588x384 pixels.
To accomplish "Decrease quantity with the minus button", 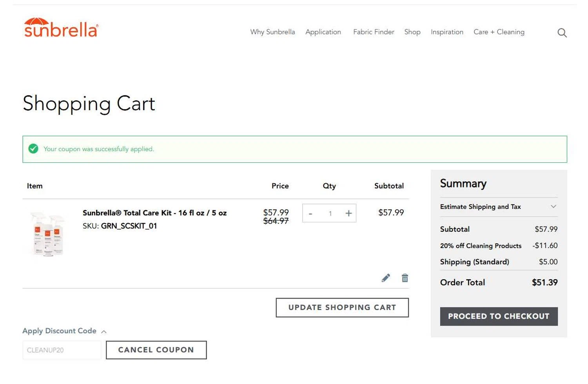I will [x=310, y=213].
